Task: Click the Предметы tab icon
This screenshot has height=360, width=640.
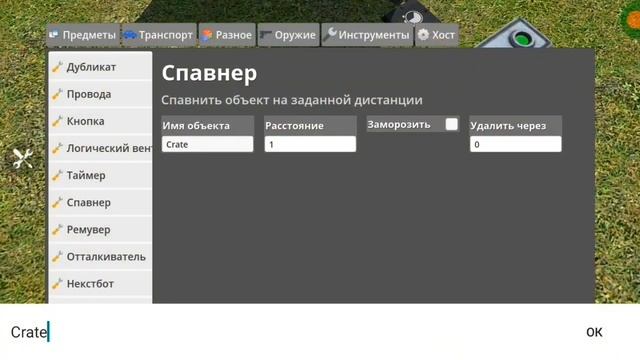Action: click(54, 35)
